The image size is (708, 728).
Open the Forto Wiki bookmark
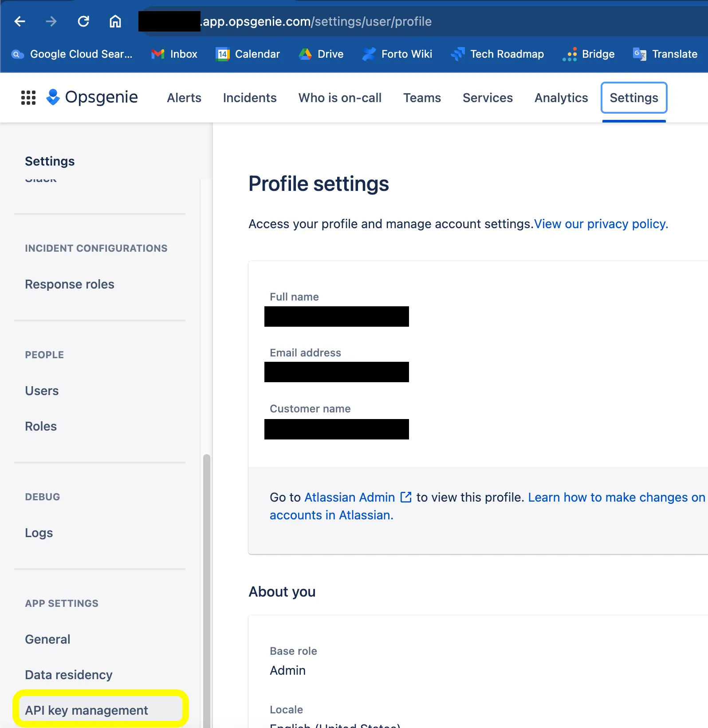coord(397,54)
